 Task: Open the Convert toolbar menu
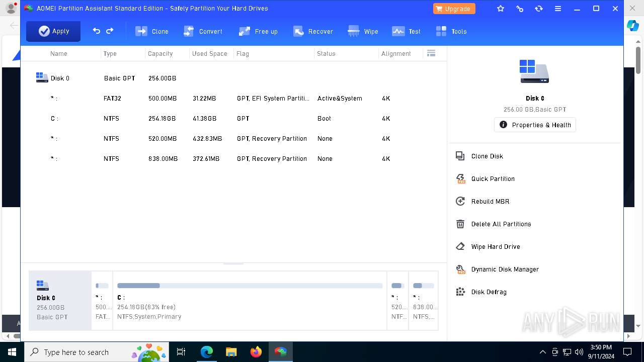pos(203,31)
